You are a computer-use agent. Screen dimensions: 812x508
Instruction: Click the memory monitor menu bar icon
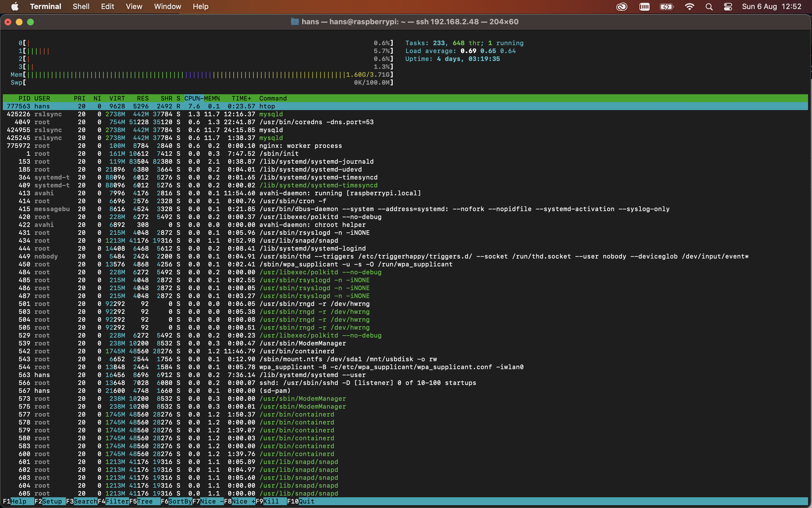[644, 7]
